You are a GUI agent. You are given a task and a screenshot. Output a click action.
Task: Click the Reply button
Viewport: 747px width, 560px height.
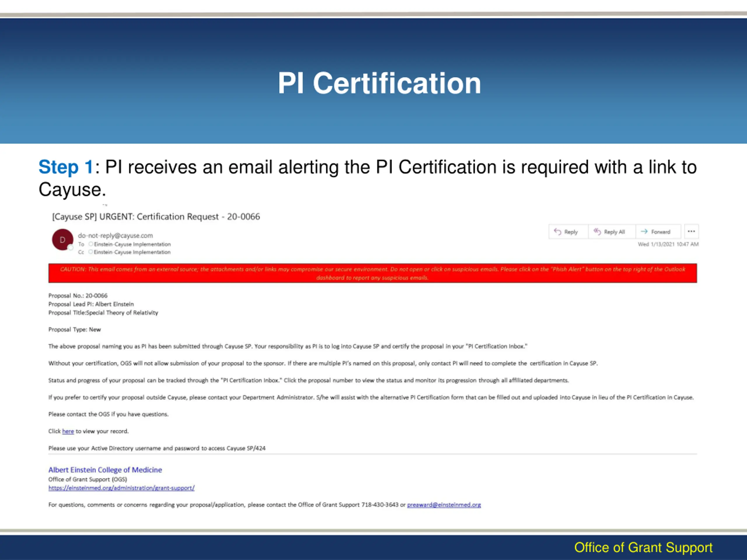click(568, 232)
